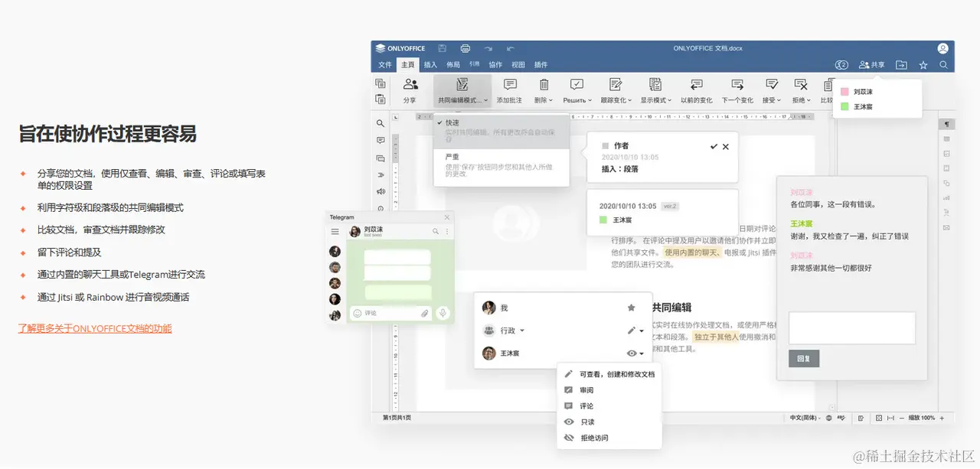This screenshot has height=469, width=980.
Task: Click fit to width status bar icon
Action: coord(890,418)
